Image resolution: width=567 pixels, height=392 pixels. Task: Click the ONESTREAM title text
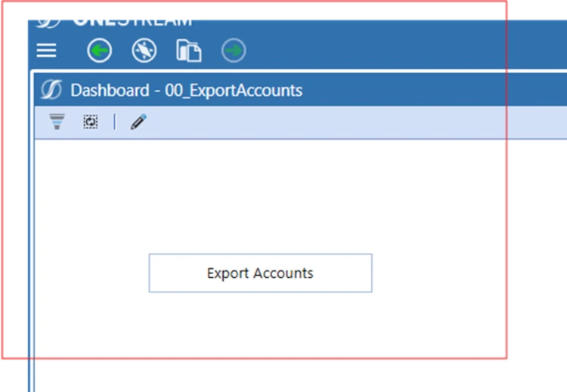pos(132,20)
